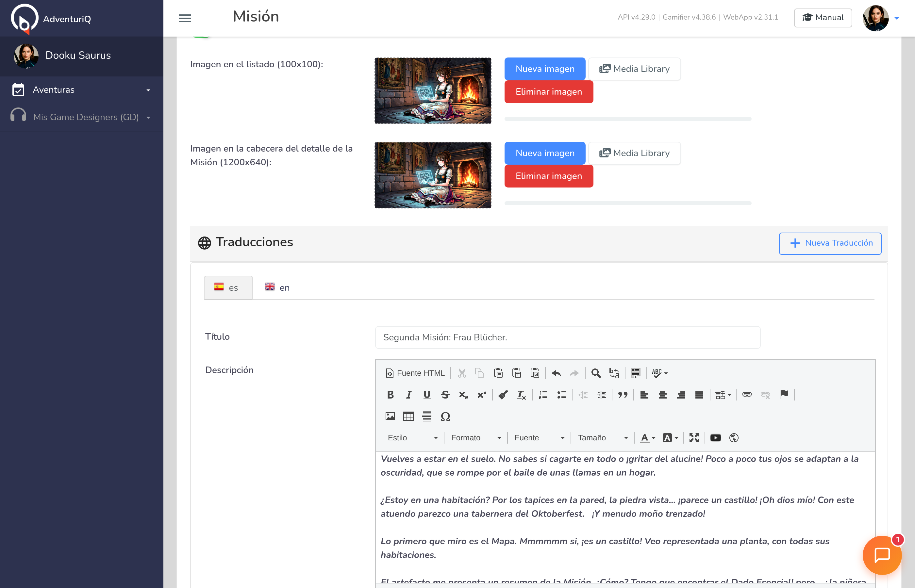Click the Increase Indent icon
The image size is (915, 588).
601,395
